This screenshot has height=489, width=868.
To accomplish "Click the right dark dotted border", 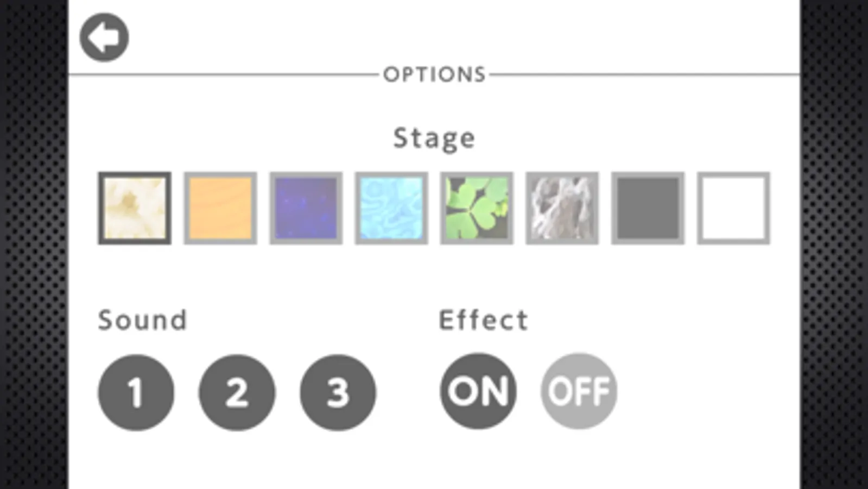I will click(834, 244).
